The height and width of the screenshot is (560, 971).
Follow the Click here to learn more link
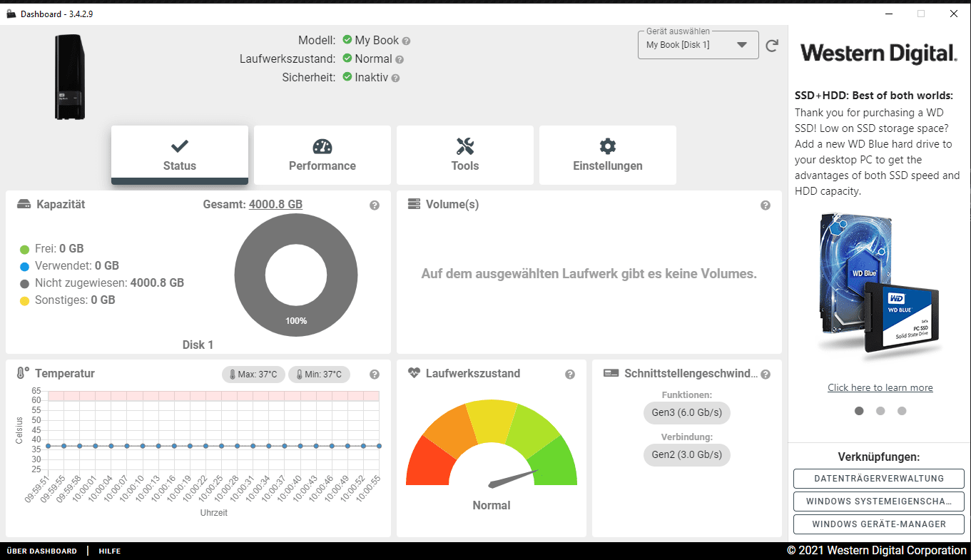coord(880,387)
